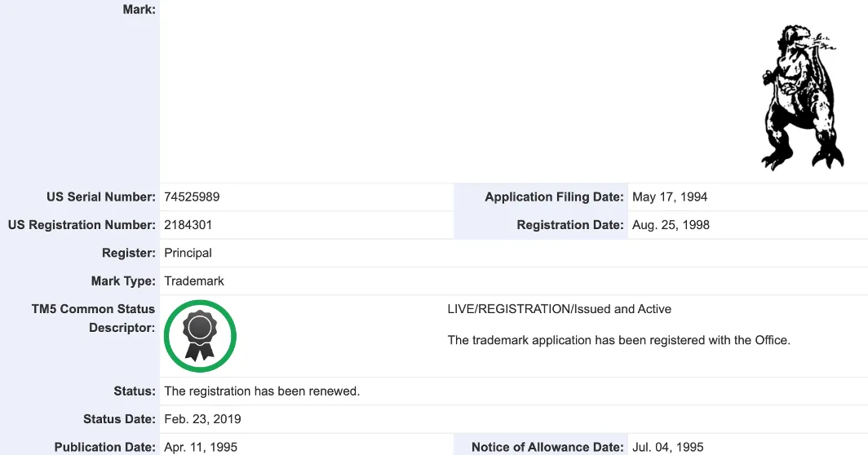The image size is (868, 455).
Task: Click the Apr. 11, 1995 publication date
Action: [x=201, y=447]
